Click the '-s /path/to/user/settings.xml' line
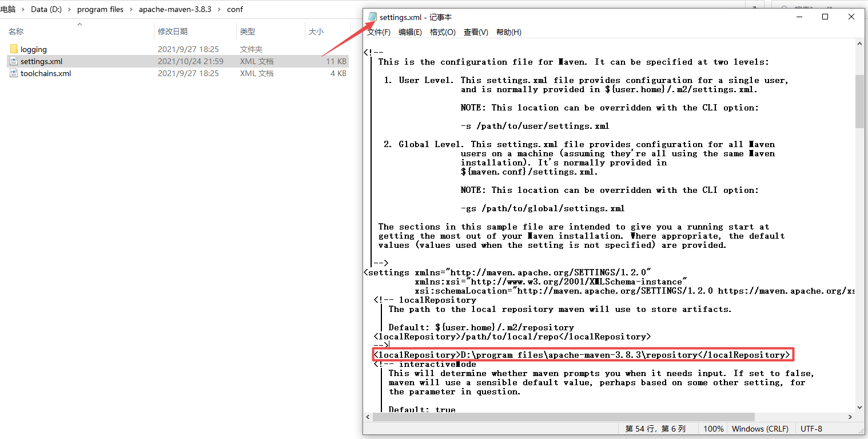 coord(535,126)
